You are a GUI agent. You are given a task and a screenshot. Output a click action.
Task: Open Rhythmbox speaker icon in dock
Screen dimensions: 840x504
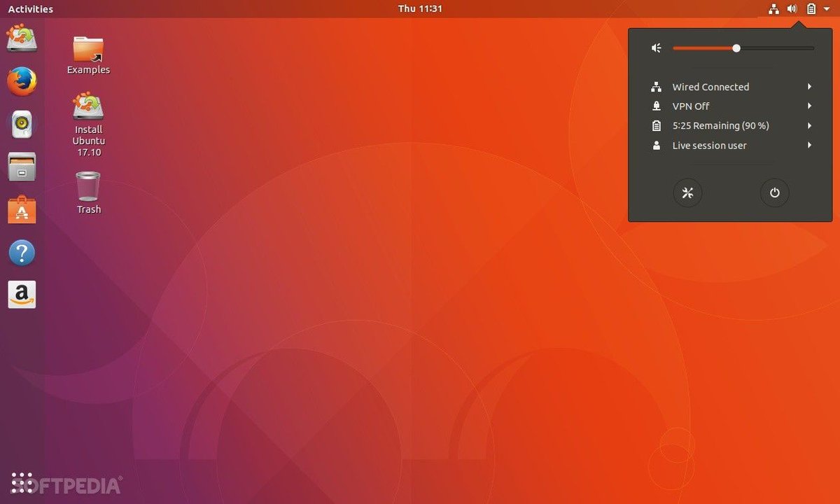pyautogui.click(x=22, y=124)
